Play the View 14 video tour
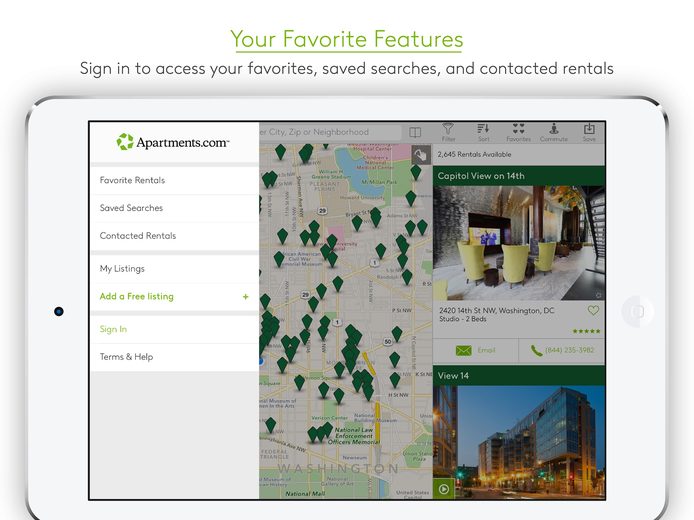 click(443, 489)
